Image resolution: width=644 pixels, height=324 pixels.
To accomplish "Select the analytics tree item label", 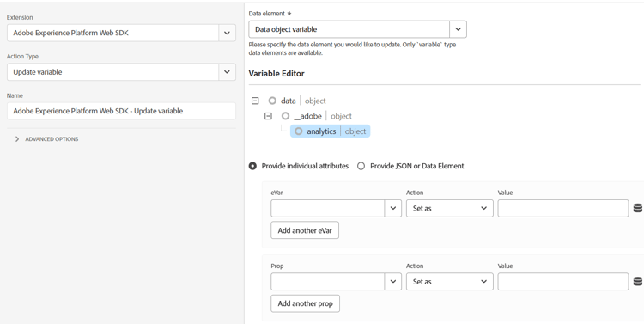I will pos(321,131).
